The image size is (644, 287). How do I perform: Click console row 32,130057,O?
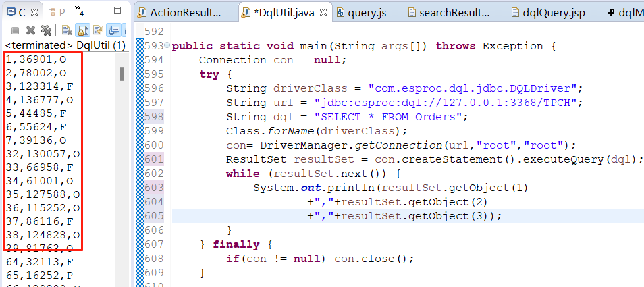(43, 154)
